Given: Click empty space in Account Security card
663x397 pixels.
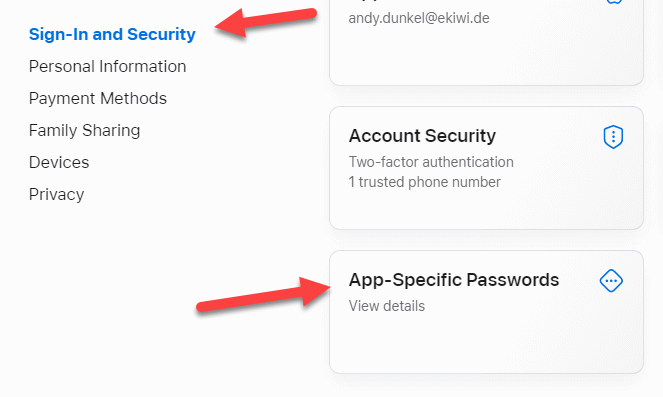Looking at the screenshot, I should 486,209.
